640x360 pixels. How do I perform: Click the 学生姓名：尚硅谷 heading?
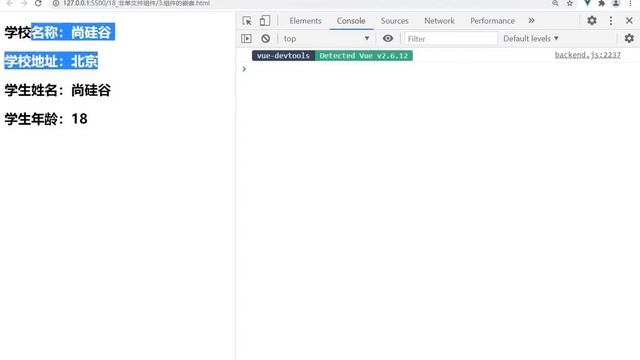pos(58,90)
